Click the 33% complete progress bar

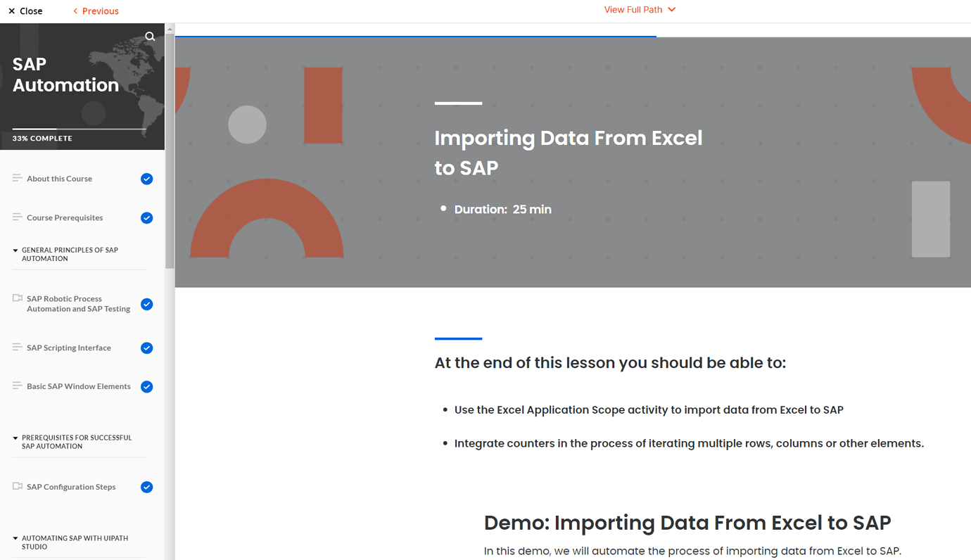tap(79, 129)
